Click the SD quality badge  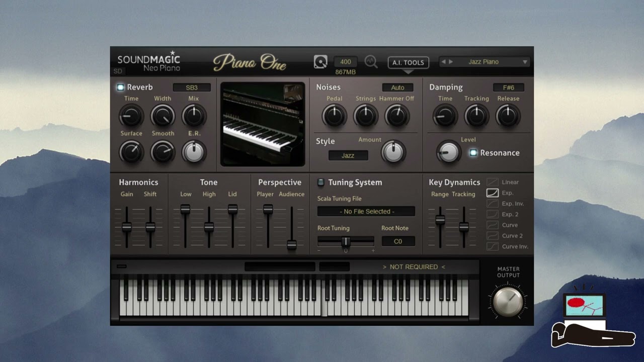(x=118, y=71)
